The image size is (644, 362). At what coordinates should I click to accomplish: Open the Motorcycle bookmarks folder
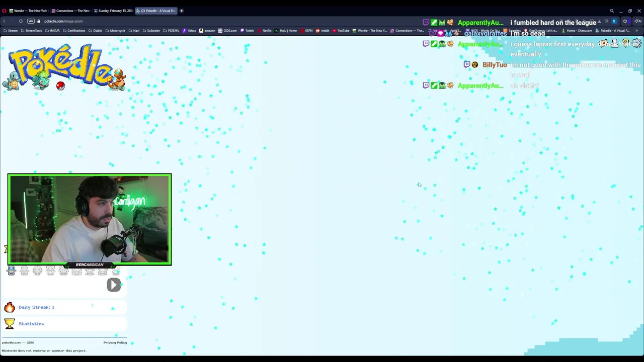click(115, 31)
